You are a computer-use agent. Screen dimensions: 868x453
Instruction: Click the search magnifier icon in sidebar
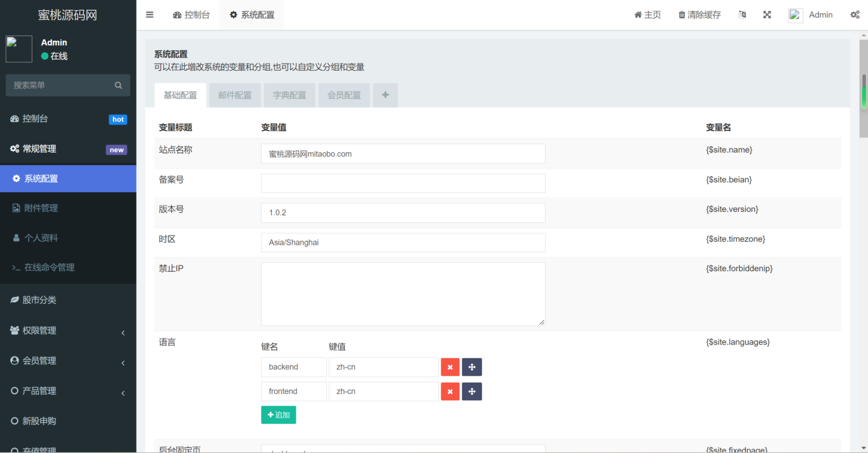(118, 85)
